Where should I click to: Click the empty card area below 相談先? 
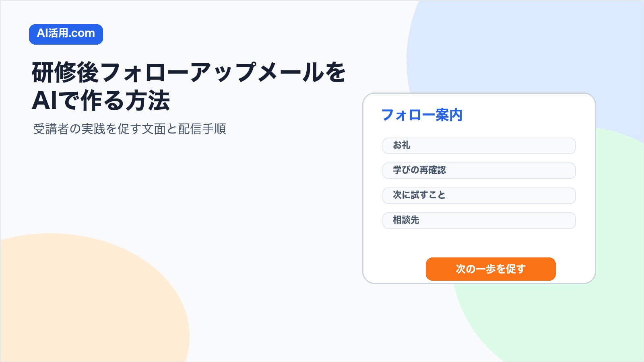[479, 243]
